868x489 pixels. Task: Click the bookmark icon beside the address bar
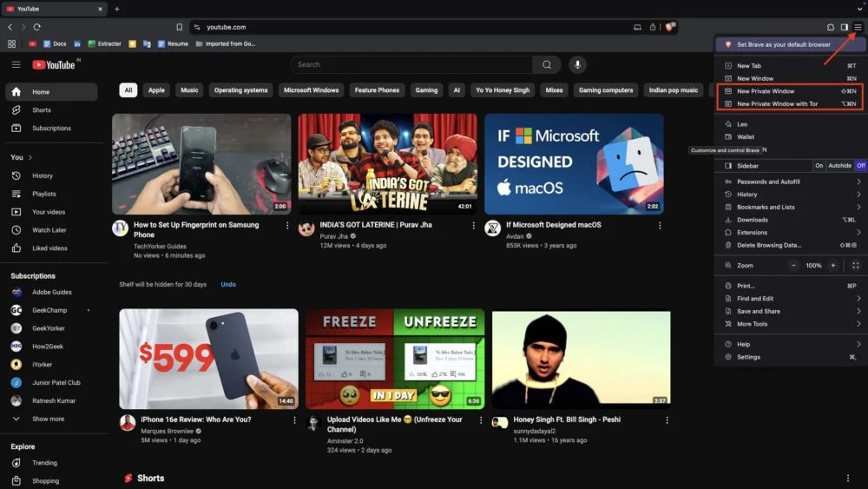pyautogui.click(x=180, y=27)
